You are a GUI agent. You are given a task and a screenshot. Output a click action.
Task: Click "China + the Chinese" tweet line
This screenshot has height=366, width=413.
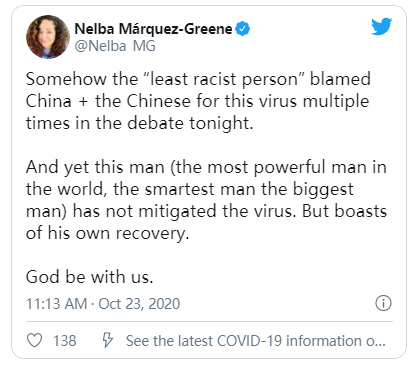coord(109,101)
